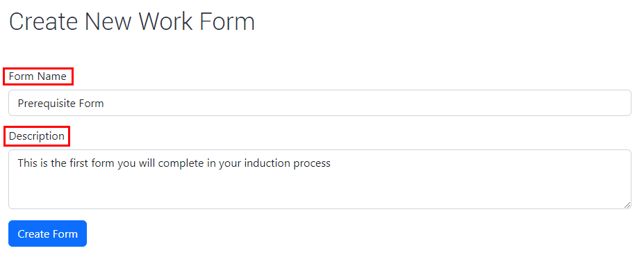The height and width of the screenshot is (262, 644).
Task: Click the Create New Work Form heading
Action: [x=132, y=22]
